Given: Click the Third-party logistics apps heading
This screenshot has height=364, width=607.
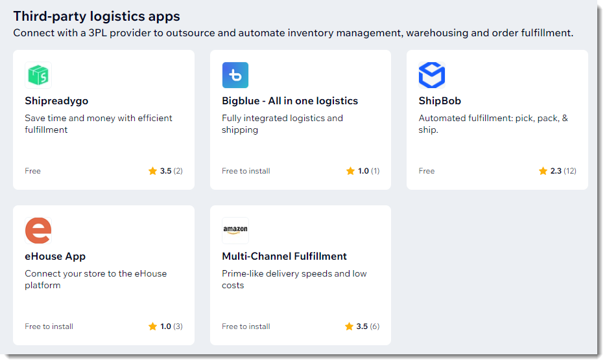Looking at the screenshot, I should point(97,16).
